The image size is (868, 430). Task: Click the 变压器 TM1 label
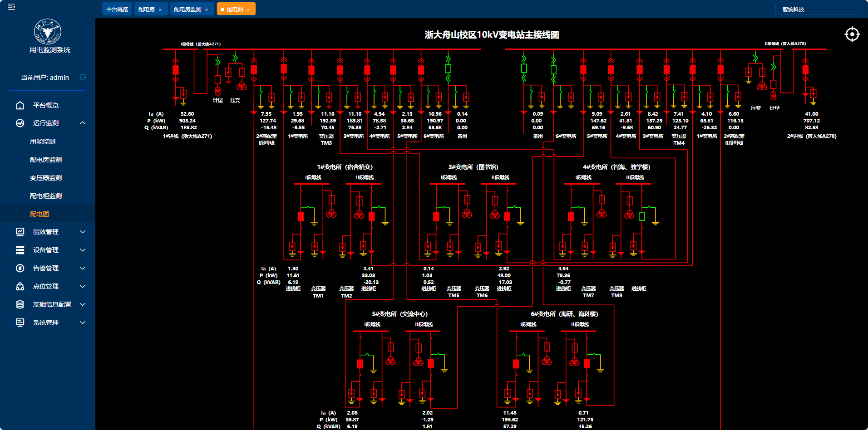pyautogui.click(x=318, y=292)
